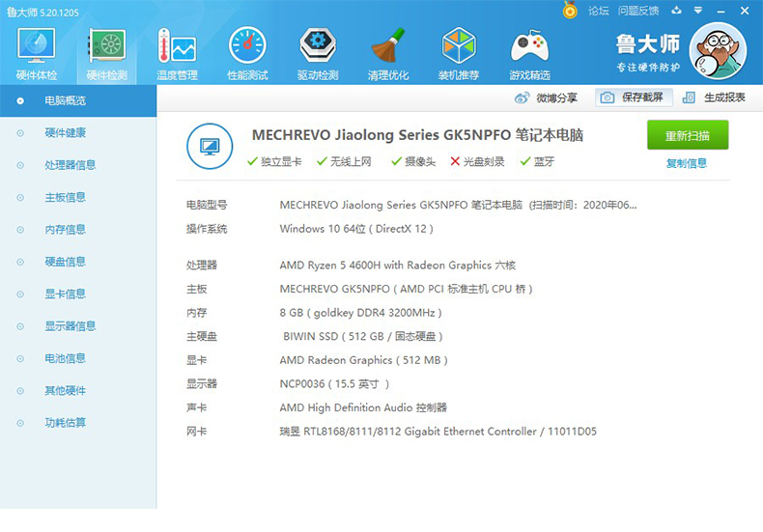Screen dimensions: 763x532
Task: Click MECHREVO GK5NPFO motherboard value
Action: pyautogui.click(x=407, y=289)
